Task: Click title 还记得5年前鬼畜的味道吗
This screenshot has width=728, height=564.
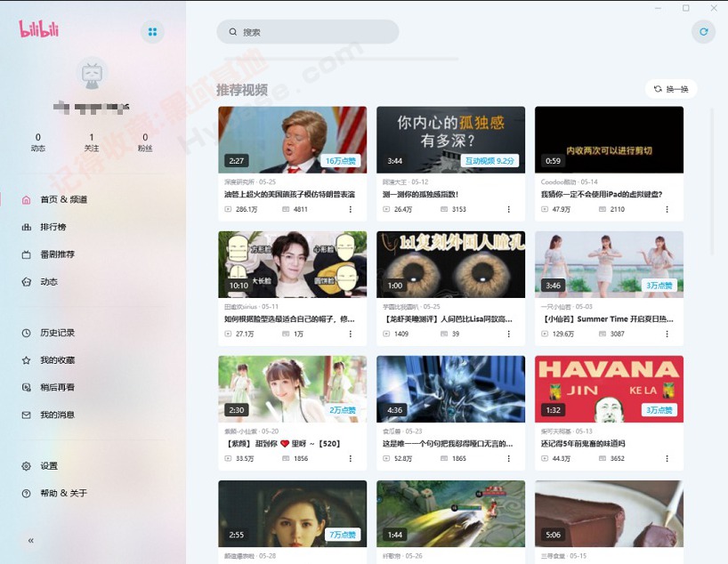Action: pyautogui.click(x=583, y=444)
